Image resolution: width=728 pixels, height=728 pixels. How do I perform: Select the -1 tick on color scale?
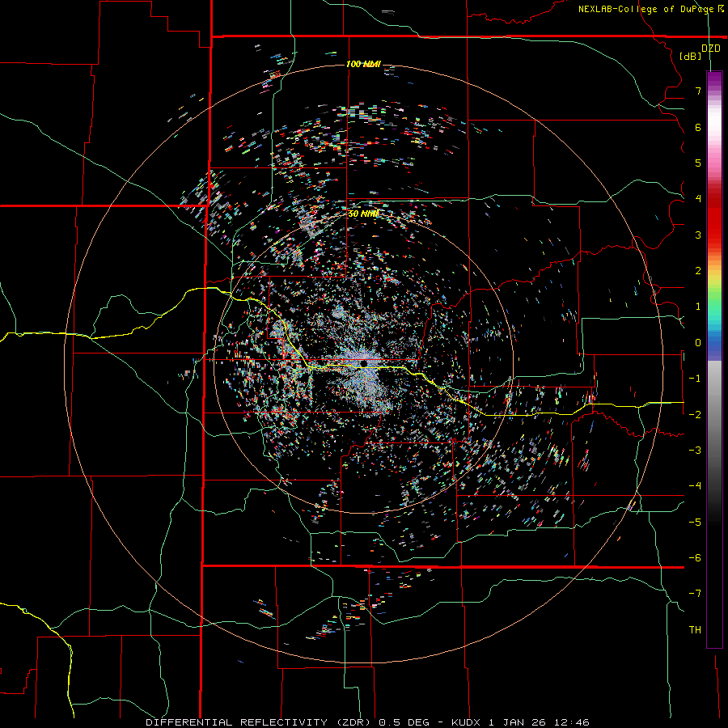[x=695, y=379]
